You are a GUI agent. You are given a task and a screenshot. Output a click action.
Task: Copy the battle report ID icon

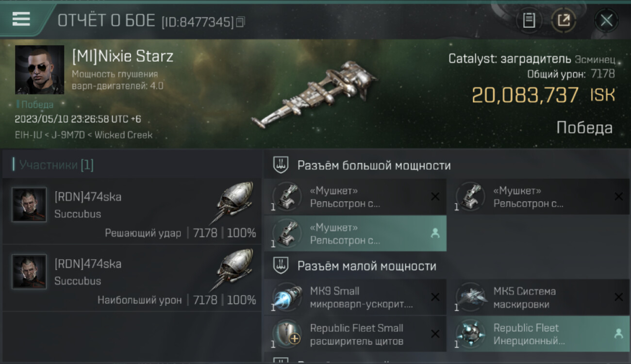241,22
